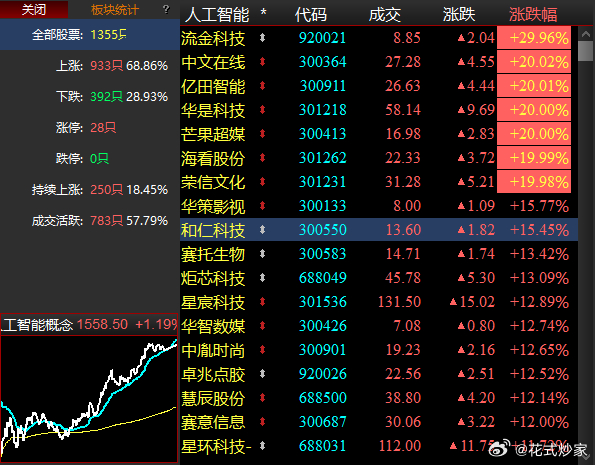Click the red marker icon beside 中胤时尚
This screenshot has width=595, height=465.
click(x=262, y=350)
